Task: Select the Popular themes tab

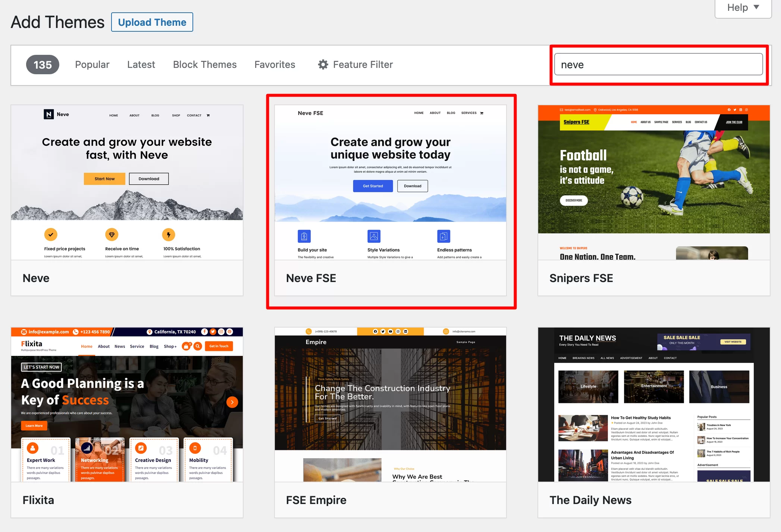Action: click(x=92, y=65)
